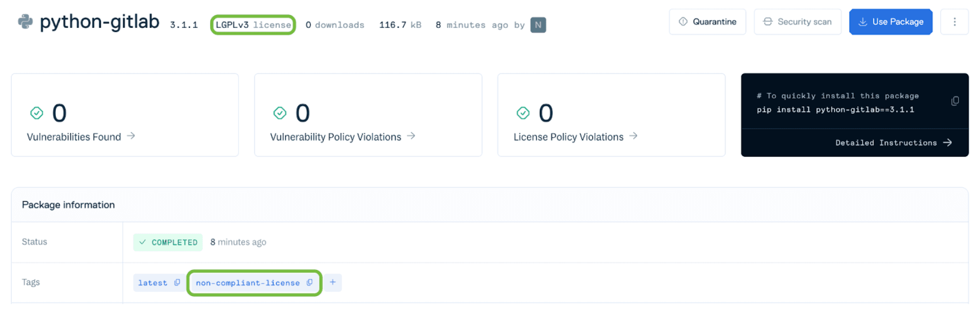Open Detailed Instructions link
980x309 pixels.
tap(893, 143)
